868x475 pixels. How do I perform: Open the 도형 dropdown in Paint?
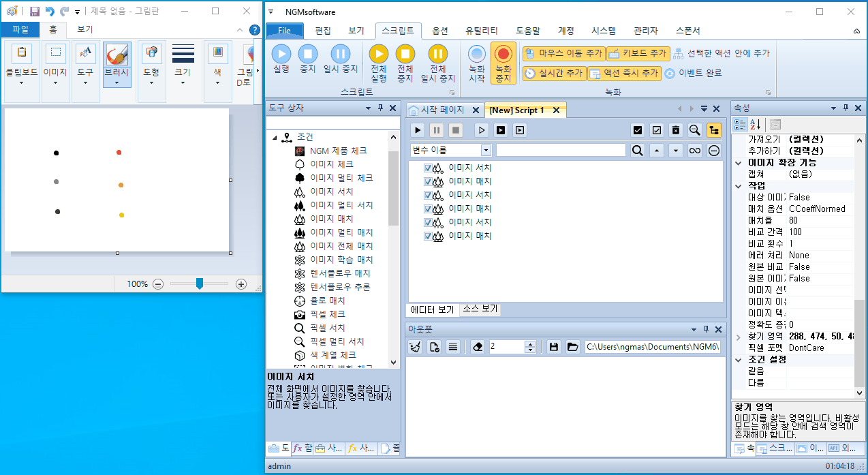[151, 72]
